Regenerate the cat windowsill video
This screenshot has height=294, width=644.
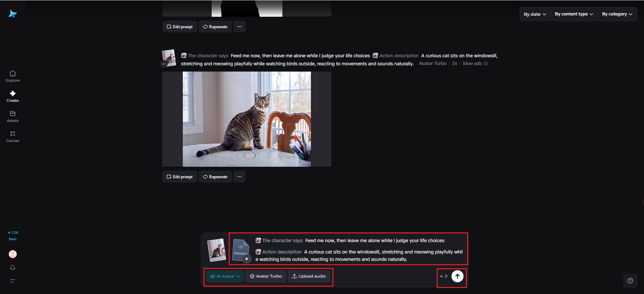click(215, 177)
